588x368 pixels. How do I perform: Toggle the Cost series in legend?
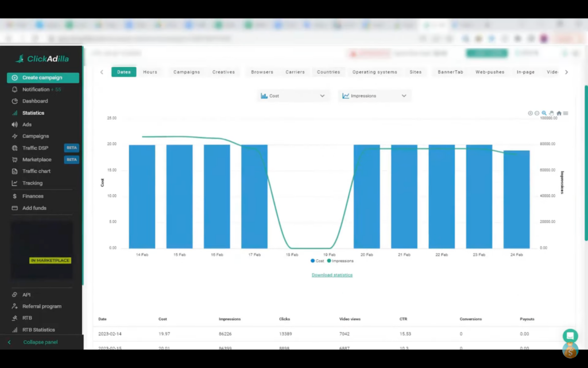317,261
